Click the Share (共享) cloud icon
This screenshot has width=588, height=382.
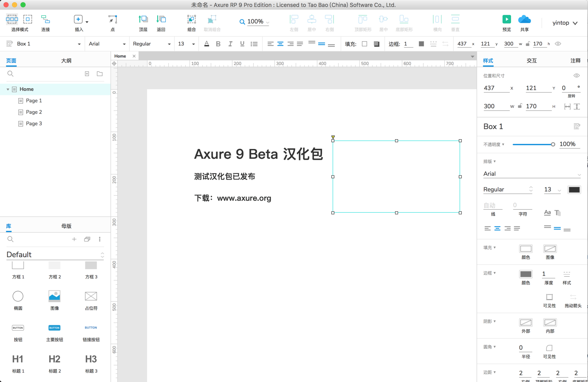tap(524, 20)
